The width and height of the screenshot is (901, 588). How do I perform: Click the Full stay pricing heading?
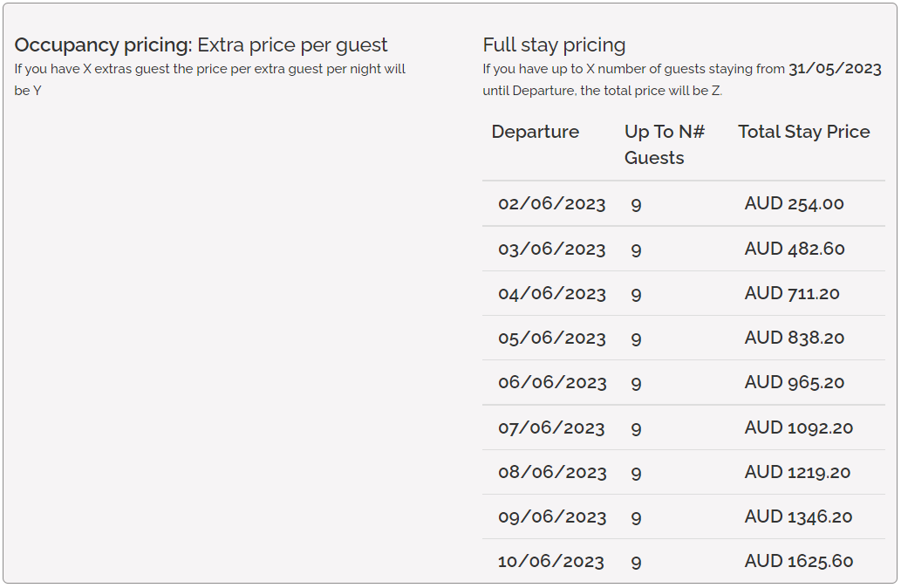point(554,45)
